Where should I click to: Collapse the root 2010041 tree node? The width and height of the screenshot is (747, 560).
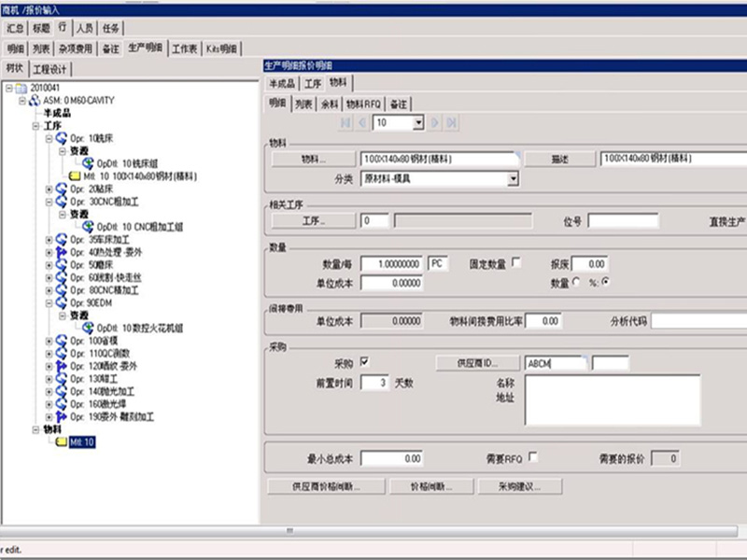click(9, 88)
